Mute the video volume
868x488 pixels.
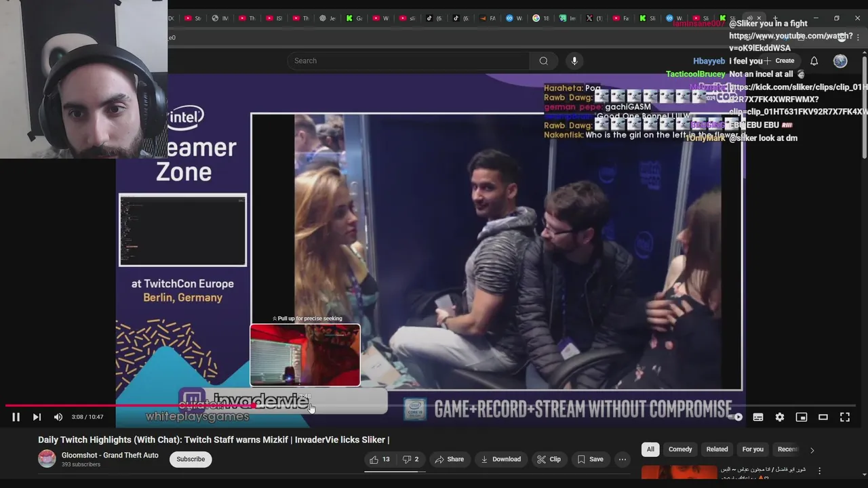coord(58,418)
